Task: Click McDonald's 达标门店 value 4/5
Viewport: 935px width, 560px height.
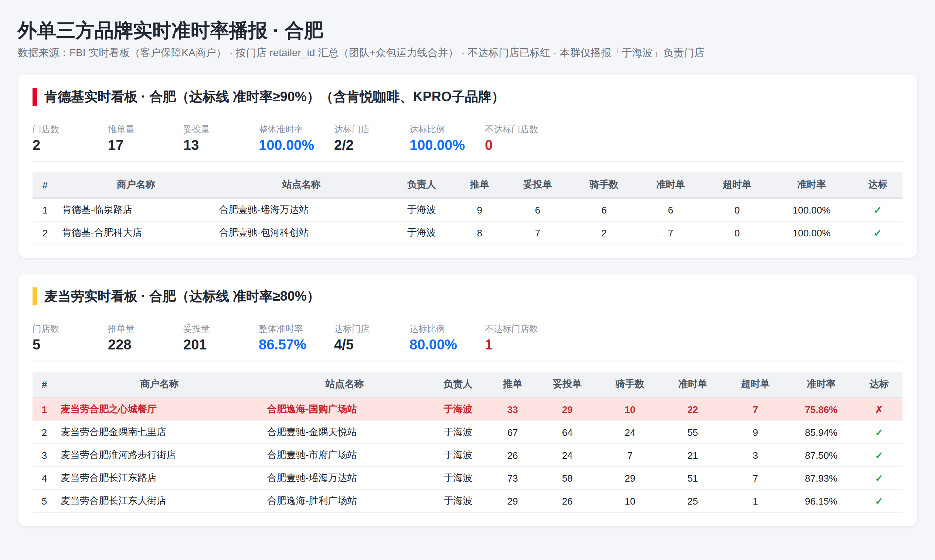Action: 343,345
